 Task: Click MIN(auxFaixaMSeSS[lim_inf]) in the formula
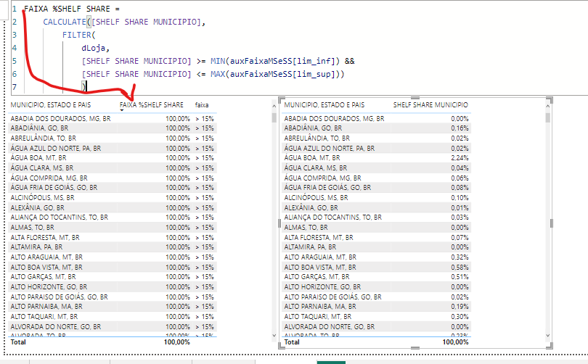275,61
